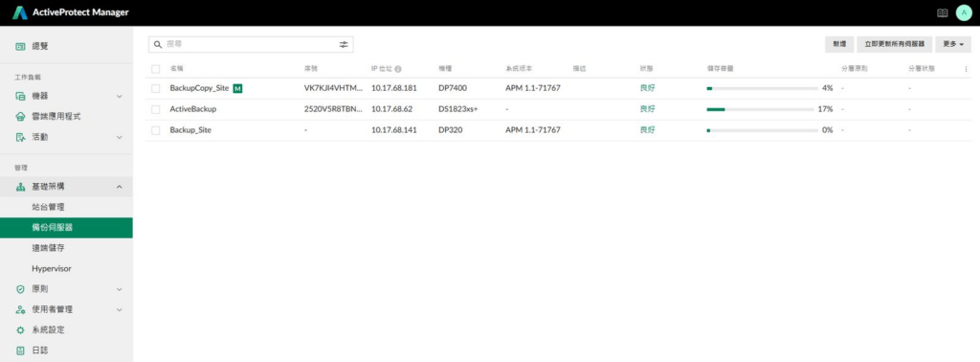Viewport: 980px width, 362px height.
Task: Click the 基礎架構 infrastructure icon
Action: 20,187
